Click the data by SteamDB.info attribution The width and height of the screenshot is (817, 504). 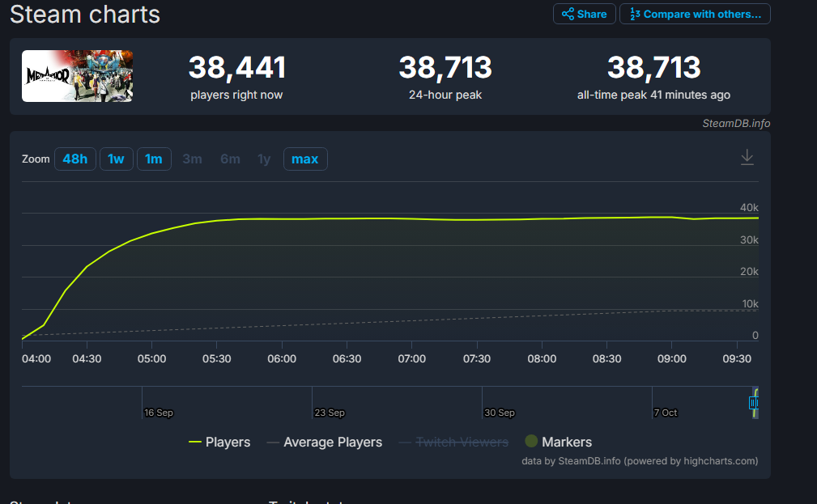point(640,461)
